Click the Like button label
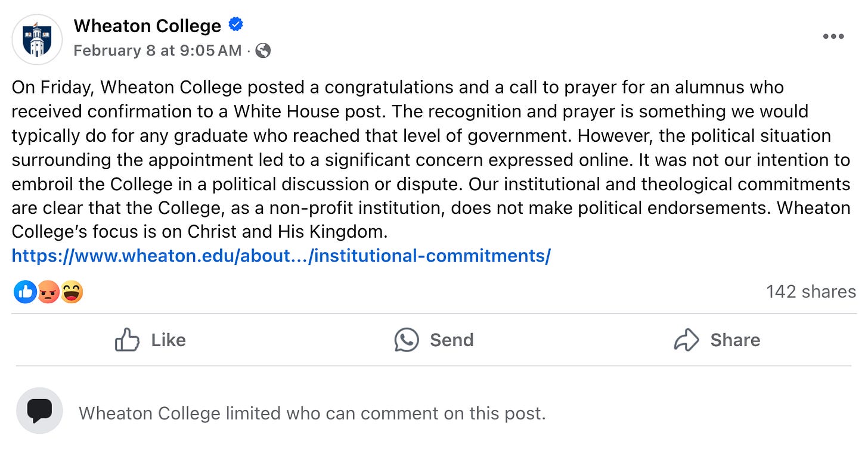 168,340
